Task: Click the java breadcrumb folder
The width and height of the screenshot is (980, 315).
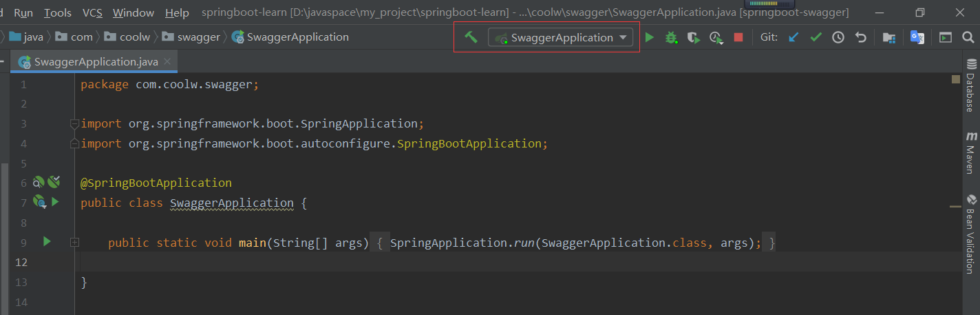Action: [x=25, y=37]
